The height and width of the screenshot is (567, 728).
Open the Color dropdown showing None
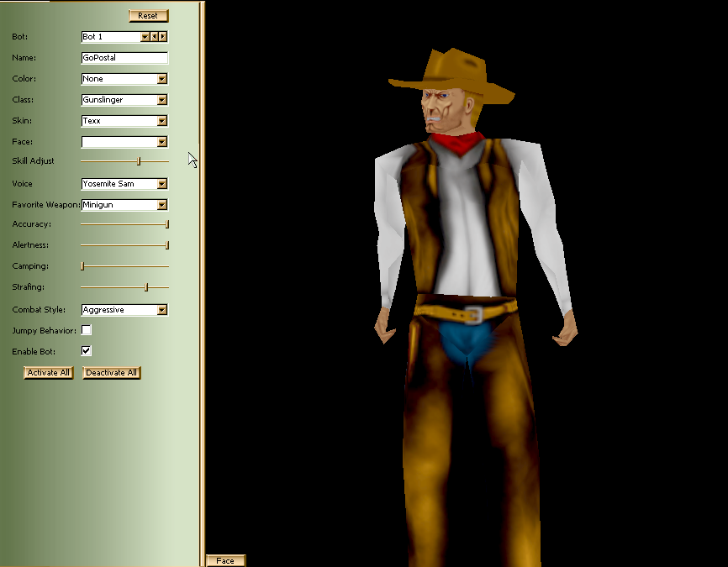pos(124,79)
